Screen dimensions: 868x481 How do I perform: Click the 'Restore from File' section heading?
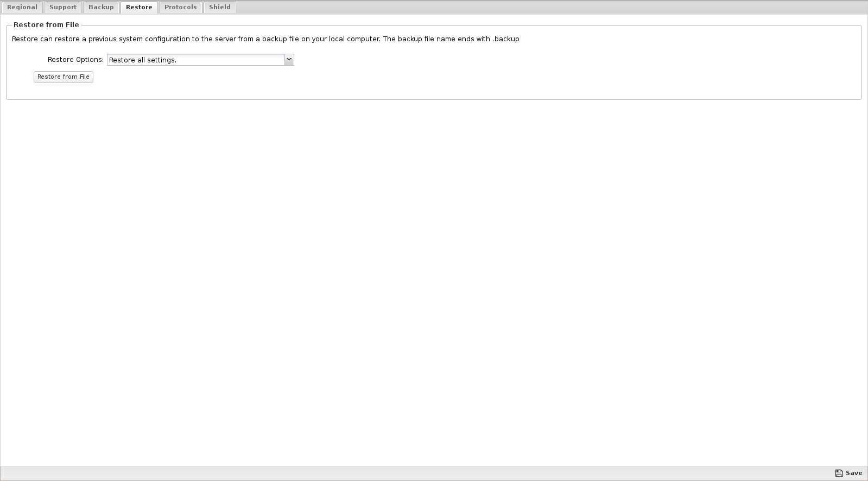[x=46, y=25]
